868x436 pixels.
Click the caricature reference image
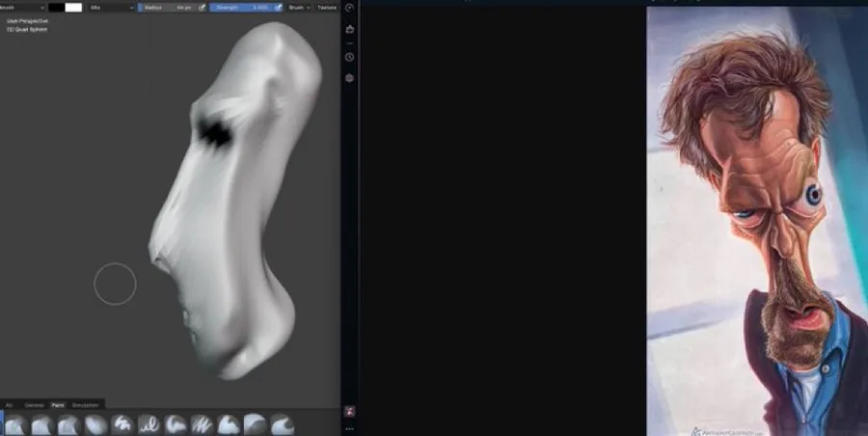pyautogui.click(x=757, y=222)
